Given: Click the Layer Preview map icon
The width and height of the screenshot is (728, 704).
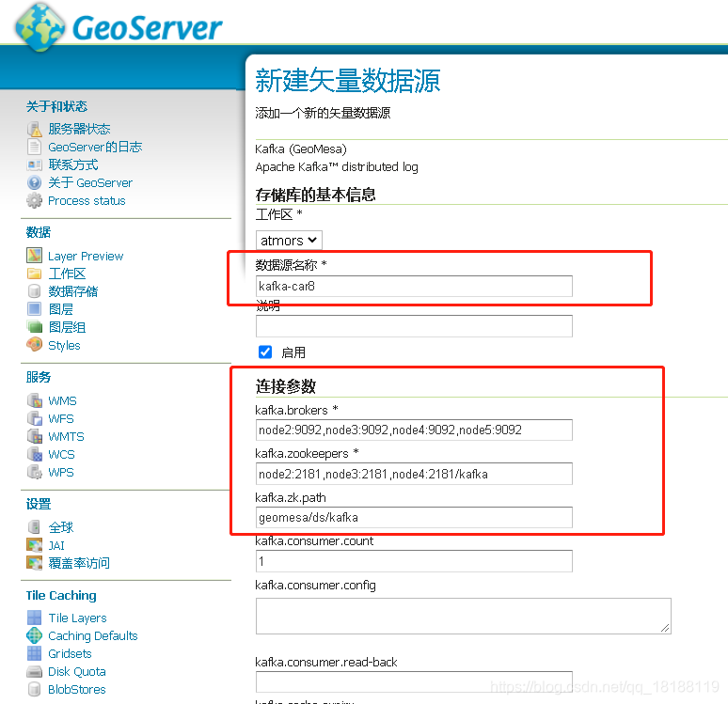Looking at the screenshot, I should click(x=35, y=256).
